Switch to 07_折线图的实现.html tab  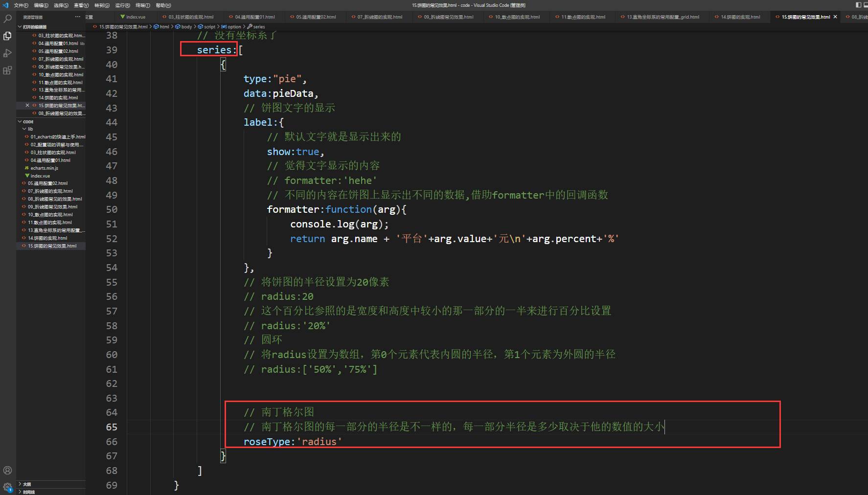[380, 17]
